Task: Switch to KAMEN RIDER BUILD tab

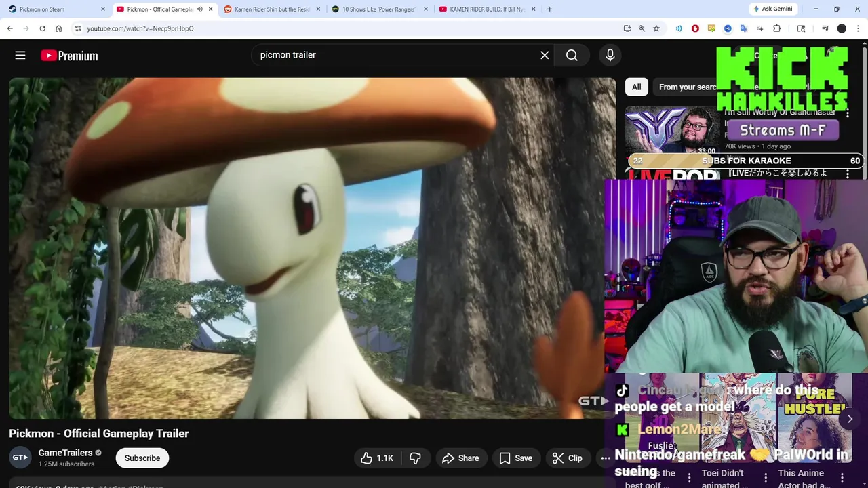Action: 487,9
